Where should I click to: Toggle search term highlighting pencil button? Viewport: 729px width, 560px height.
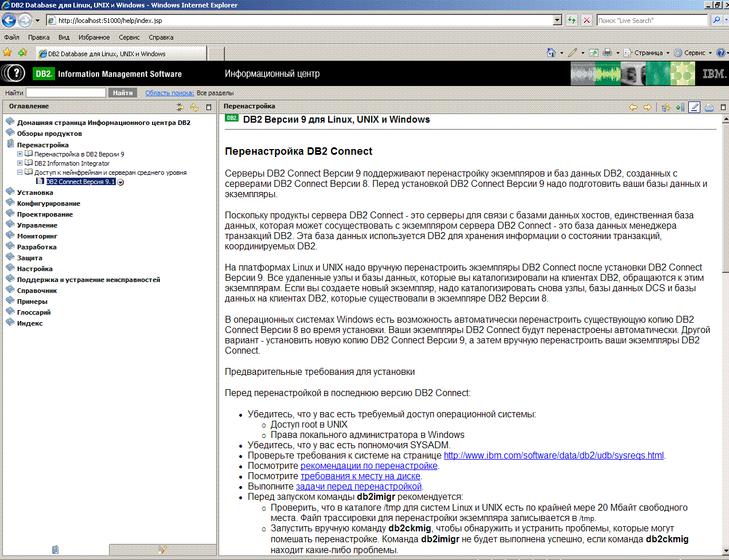point(694,107)
